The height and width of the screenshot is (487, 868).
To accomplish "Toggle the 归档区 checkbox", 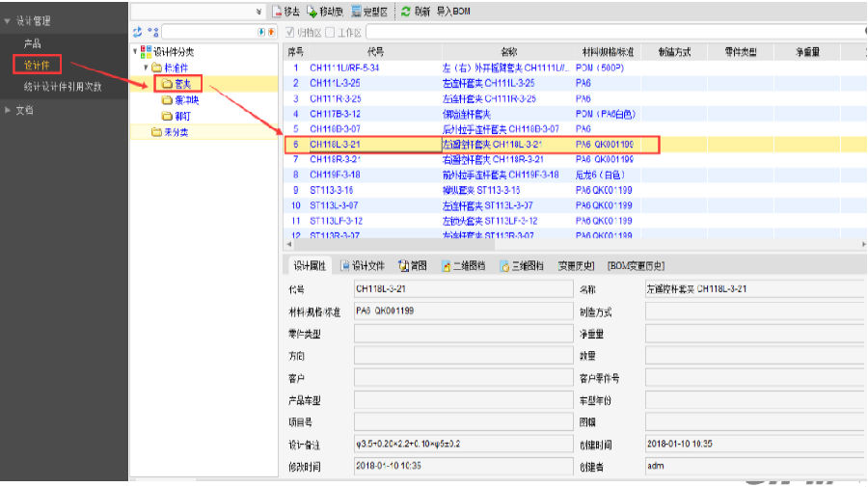I will tap(290, 33).
